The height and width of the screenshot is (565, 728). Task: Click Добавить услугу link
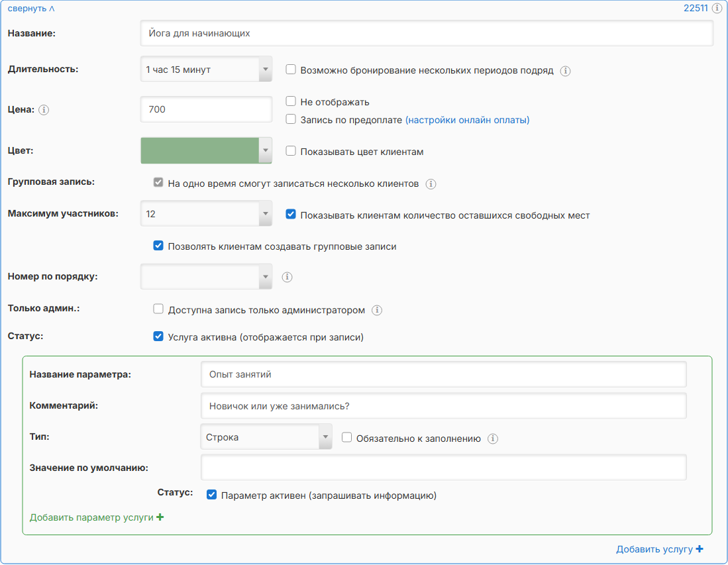[660, 549]
